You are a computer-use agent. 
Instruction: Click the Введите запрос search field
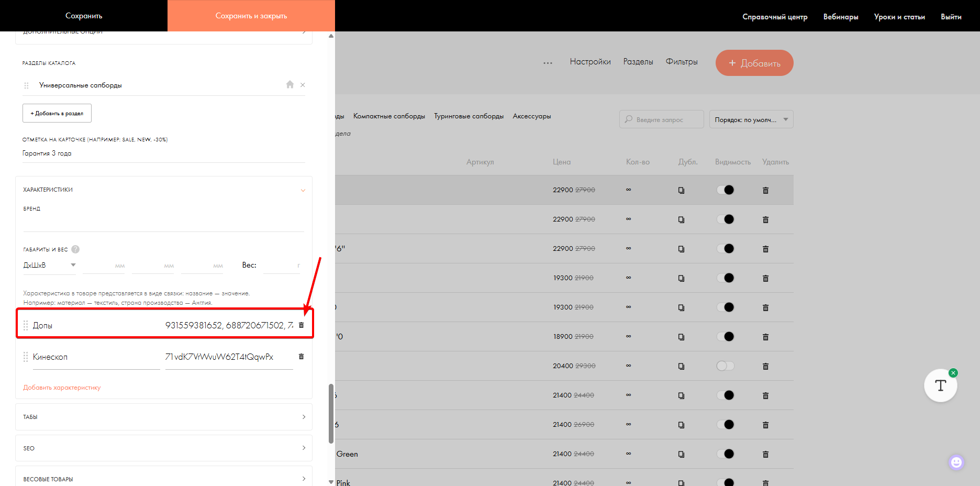pos(662,119)
